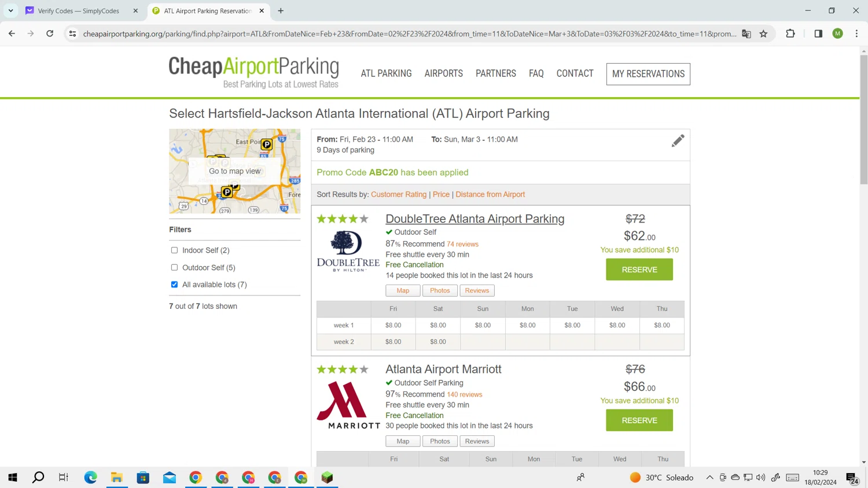This screenshot has width=868, height=488.
Task: Open Microsoft Store from taskbar
Action: 143,477
